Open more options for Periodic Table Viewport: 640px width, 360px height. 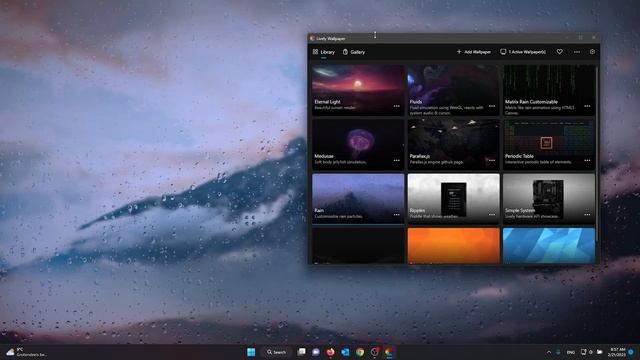587,160
